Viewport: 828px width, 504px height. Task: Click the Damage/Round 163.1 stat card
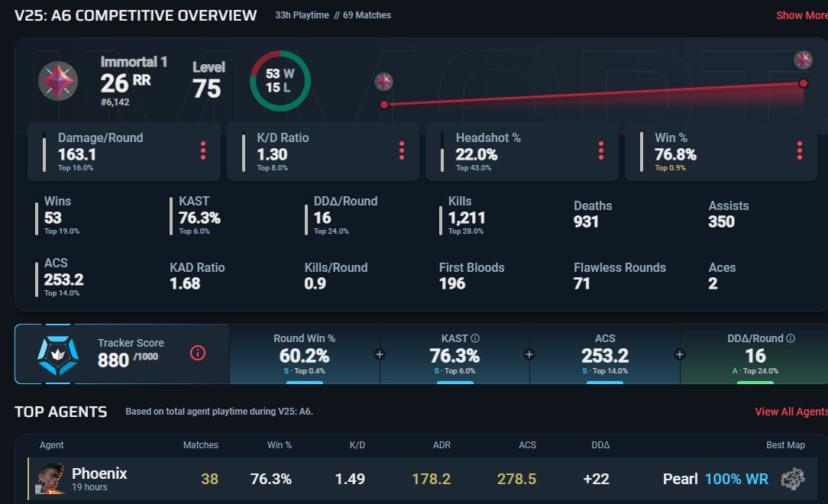click(x=124, y=151)
